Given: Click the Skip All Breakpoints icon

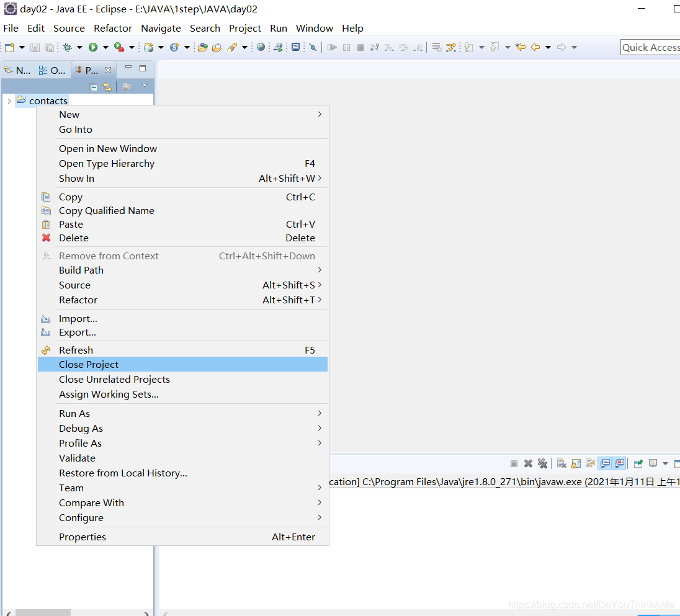Looking at the screenshot, I should click(313, 47).
